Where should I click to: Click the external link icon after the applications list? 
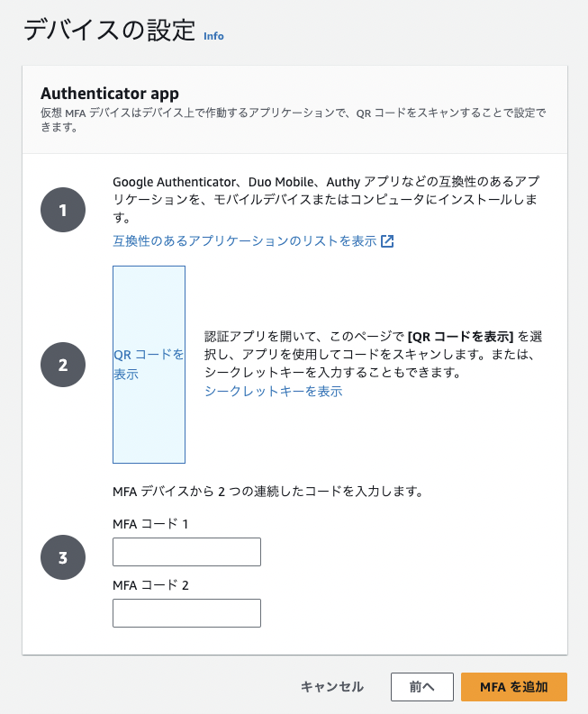pyautogui.click(x=387, y=241)
